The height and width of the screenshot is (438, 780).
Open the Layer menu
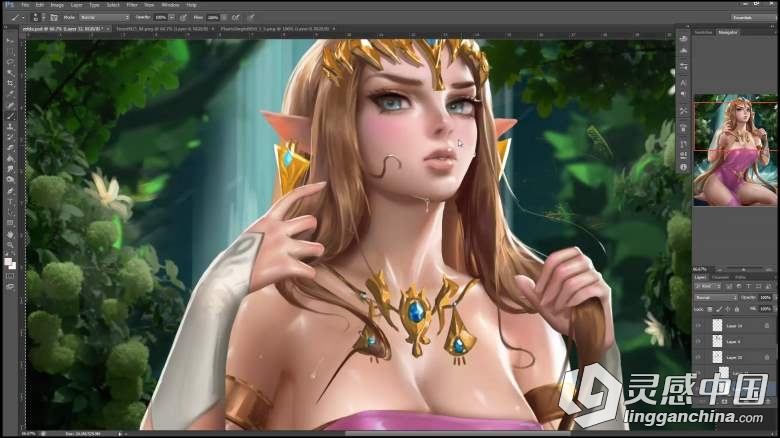click(77, 5)
